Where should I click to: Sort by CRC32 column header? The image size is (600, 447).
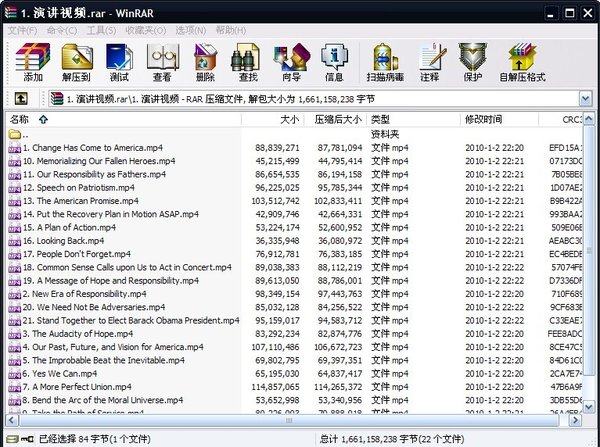[561, 119]
